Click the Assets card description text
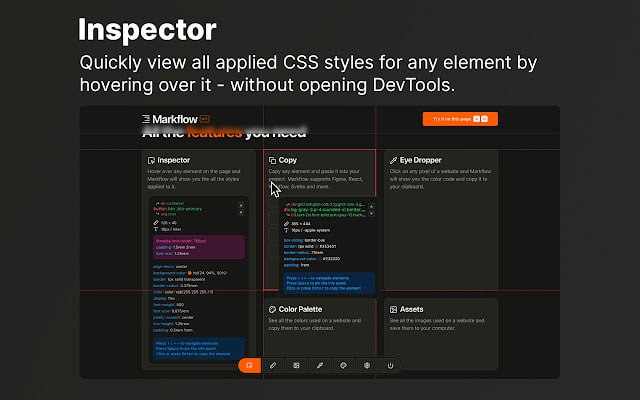 437,324
